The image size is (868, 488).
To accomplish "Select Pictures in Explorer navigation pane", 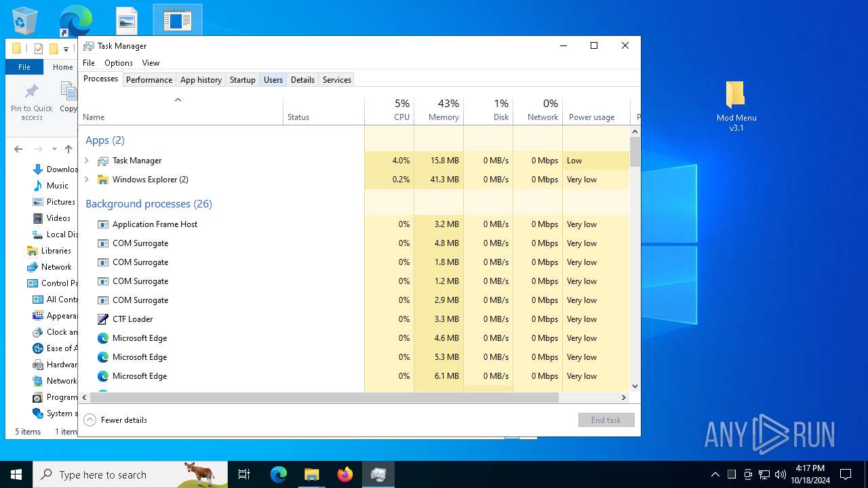I will click(54, 202).
